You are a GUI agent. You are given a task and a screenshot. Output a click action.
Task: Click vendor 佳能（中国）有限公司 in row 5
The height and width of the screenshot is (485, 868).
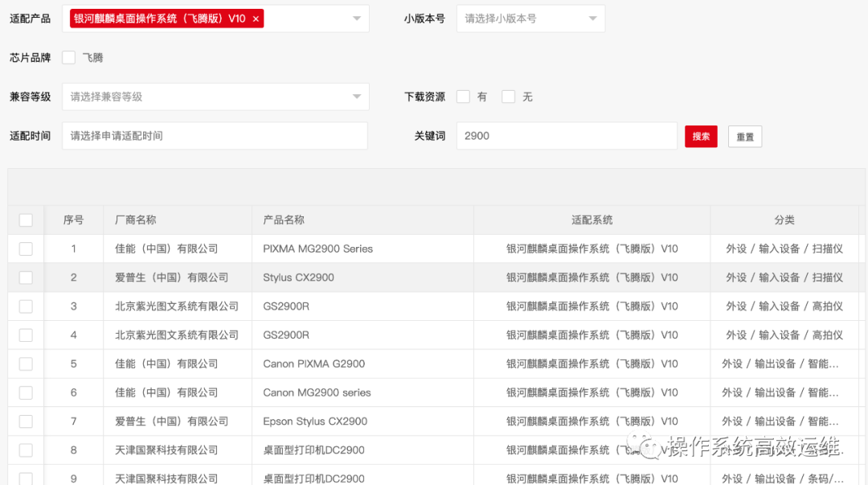click(x=166, y=364)
